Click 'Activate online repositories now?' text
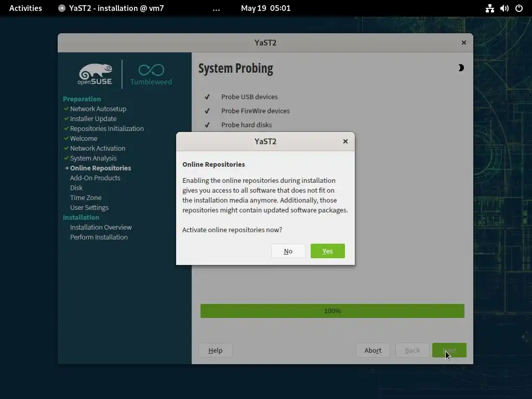Image resolution: width=532 pixels, height=399 pixels. (232, 230)
